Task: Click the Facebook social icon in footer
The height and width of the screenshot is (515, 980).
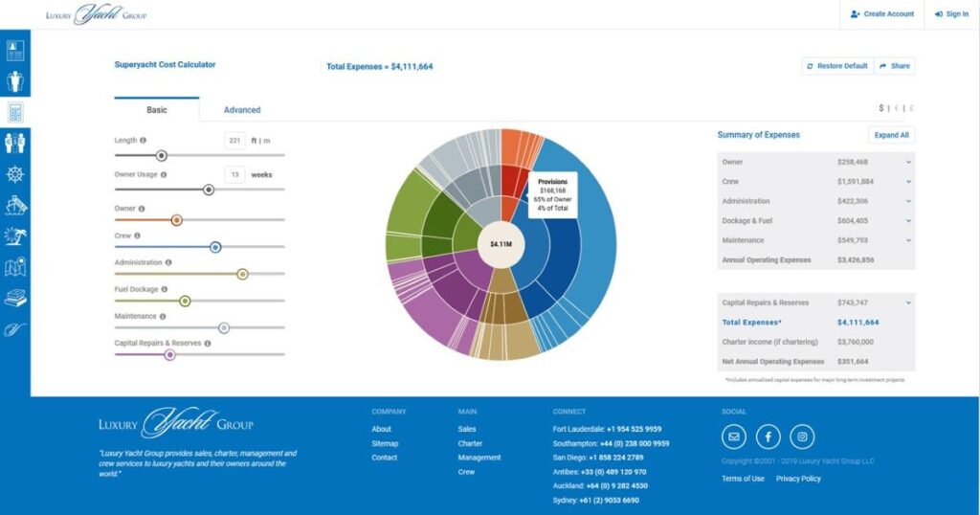Action: click(768, 437)
